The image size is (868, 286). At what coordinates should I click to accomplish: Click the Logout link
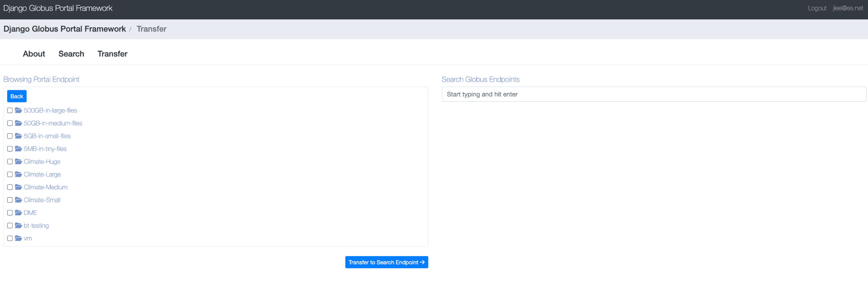pos(817,8)
